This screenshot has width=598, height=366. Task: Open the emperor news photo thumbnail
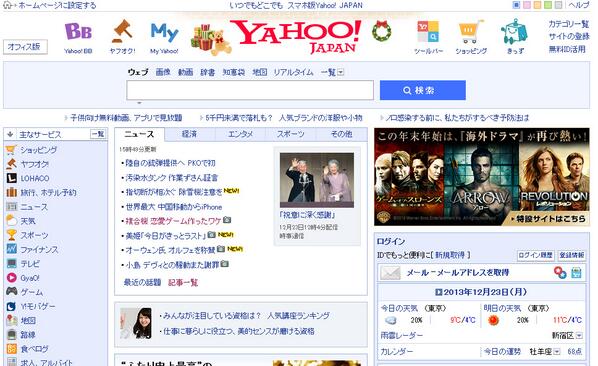tap(317, 180)
